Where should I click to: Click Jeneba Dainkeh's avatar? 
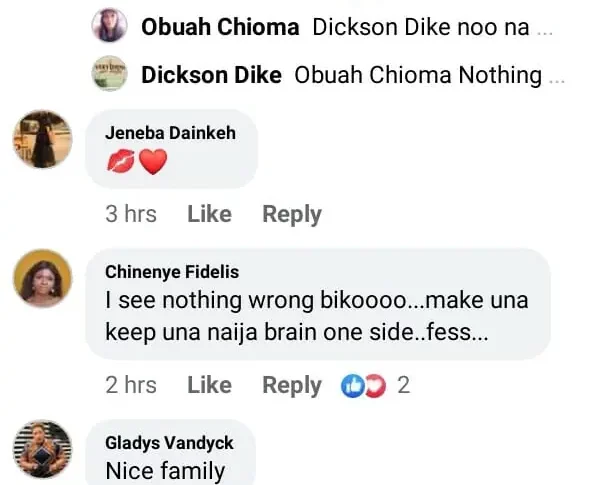pos(42,139)
